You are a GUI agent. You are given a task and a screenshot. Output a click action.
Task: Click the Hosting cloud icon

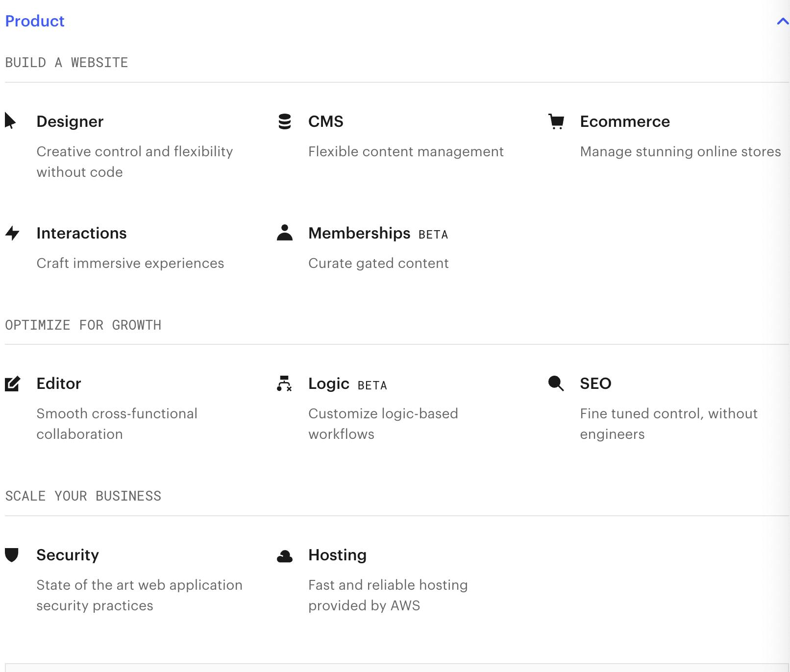click(x=285, y=556)
